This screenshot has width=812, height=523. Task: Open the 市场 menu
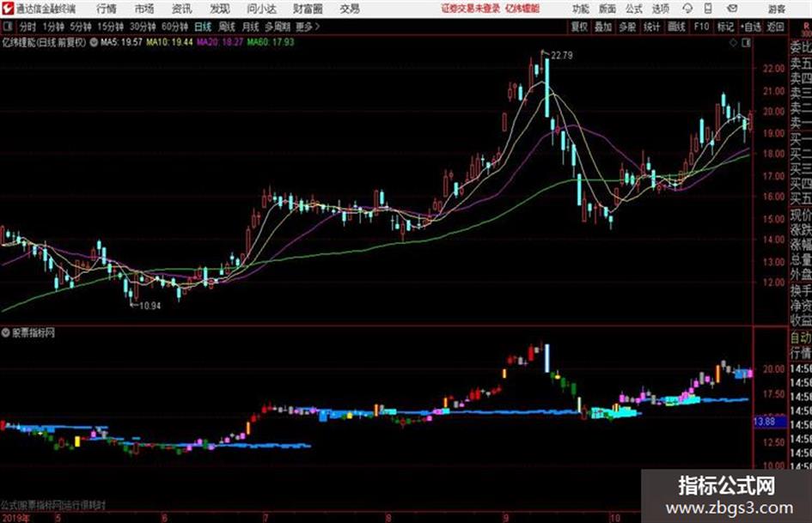pos(144,9)
